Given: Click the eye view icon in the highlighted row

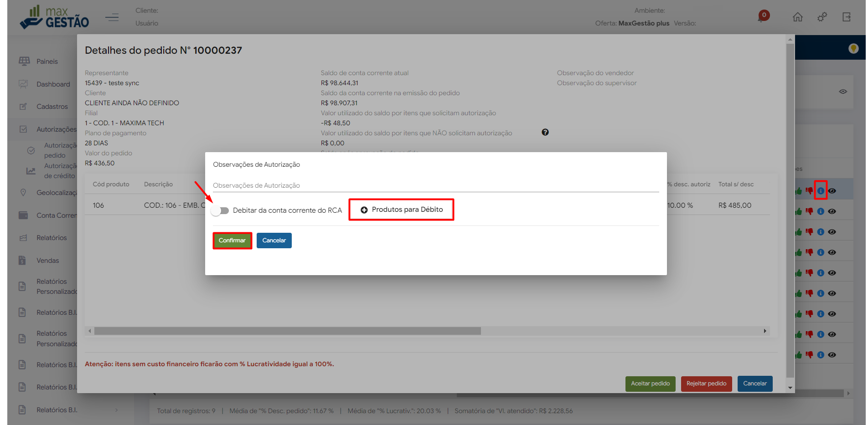Looking at the screenshot, I should pos(832,191).
